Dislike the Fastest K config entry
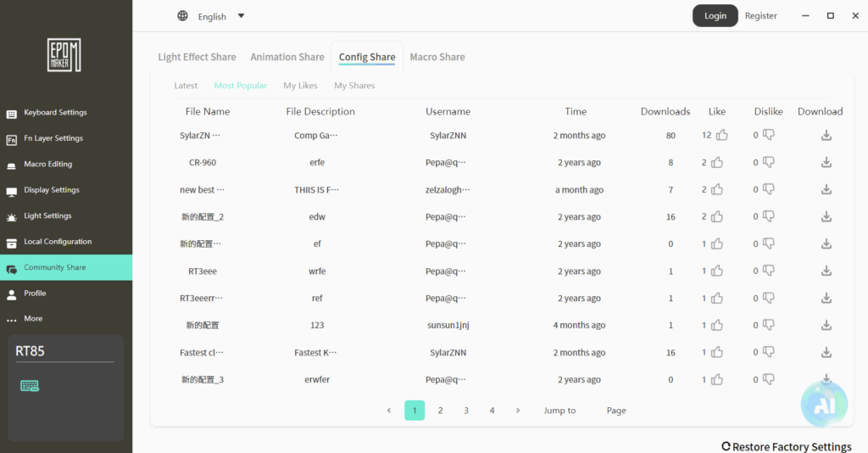Screen dimensions: 868x453 click(769, 352)
